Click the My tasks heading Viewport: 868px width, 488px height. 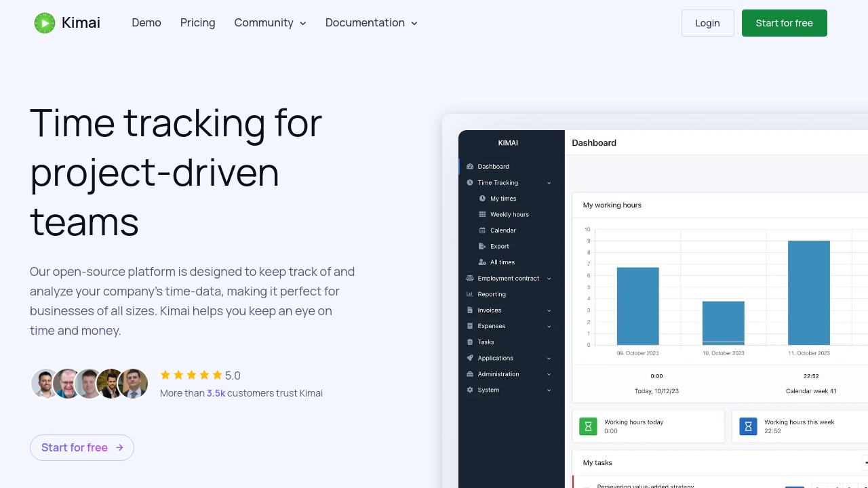pos(597,462)
